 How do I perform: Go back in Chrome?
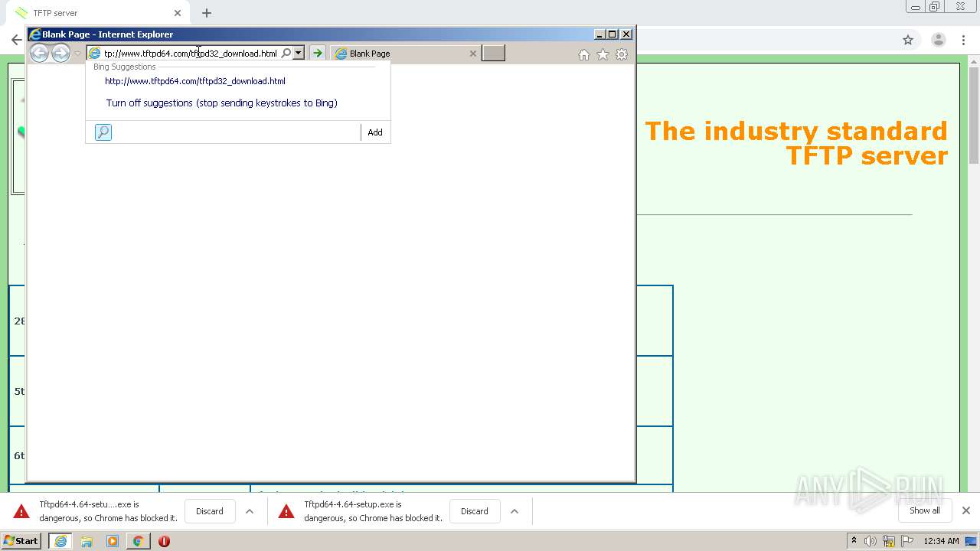click(x=15, y=40)
